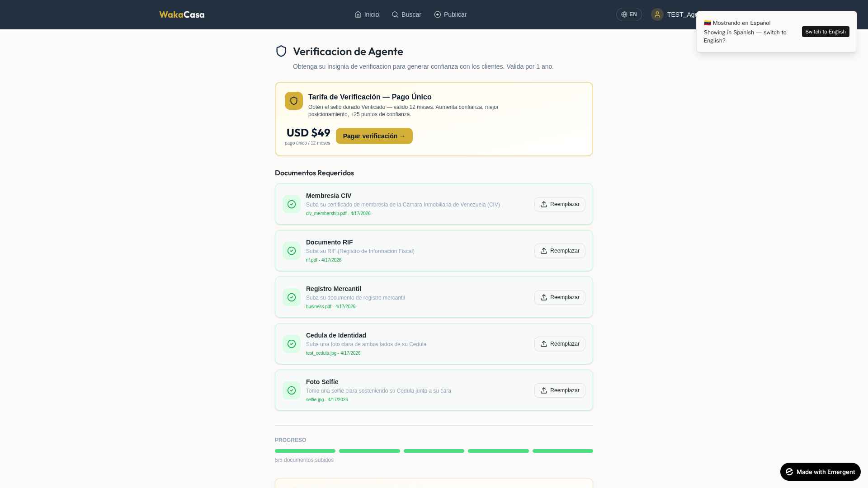Replace the Foto Selfie file
This screenshot has width=868, height=488.
tap(560, 390)
